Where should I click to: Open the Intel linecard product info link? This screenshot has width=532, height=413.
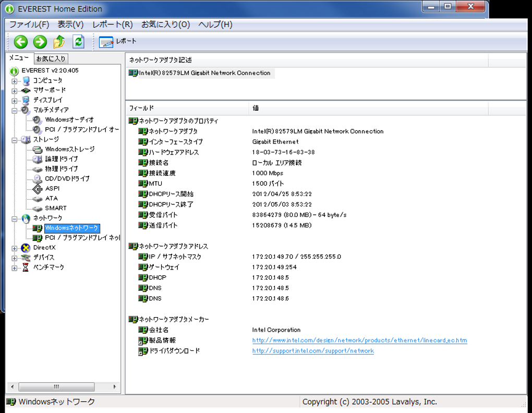pos(360,340)
